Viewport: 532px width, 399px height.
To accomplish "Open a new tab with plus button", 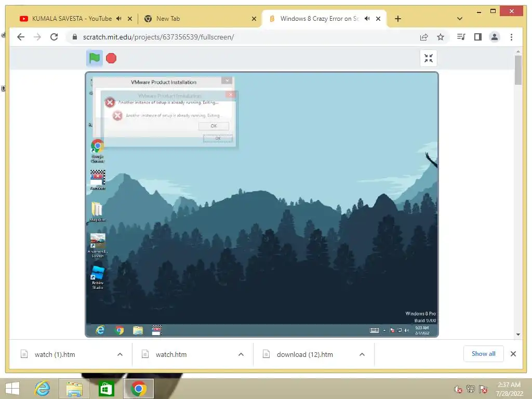I will coord(398,19).
